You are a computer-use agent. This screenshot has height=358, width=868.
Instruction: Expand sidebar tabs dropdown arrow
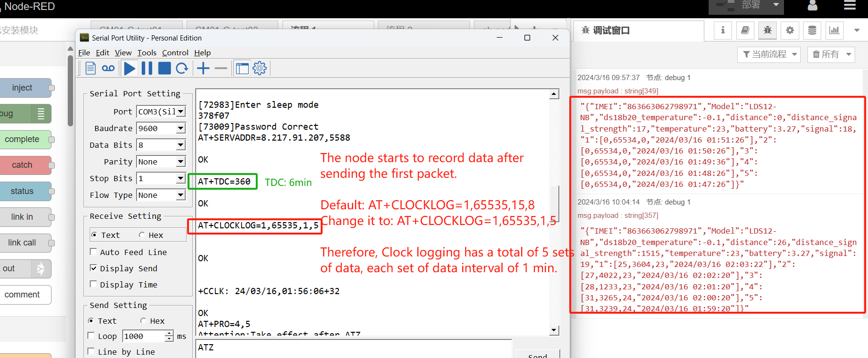(857, 30)
